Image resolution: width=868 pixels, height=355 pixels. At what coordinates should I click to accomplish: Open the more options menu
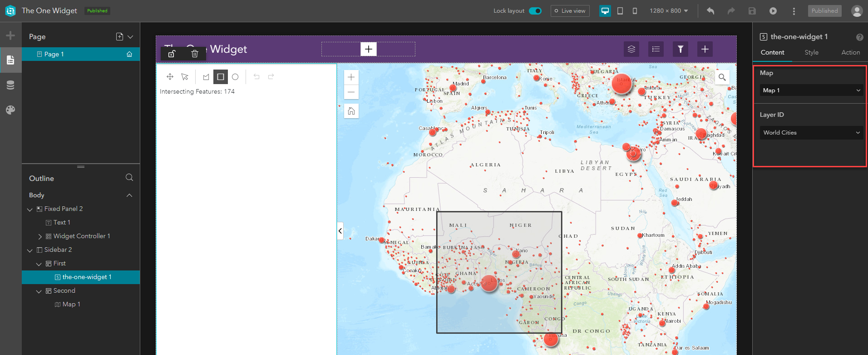tap(794, 11)
